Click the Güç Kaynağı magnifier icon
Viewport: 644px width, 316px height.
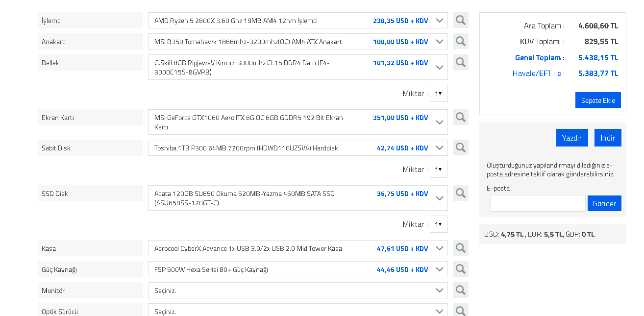click(461, 269)
